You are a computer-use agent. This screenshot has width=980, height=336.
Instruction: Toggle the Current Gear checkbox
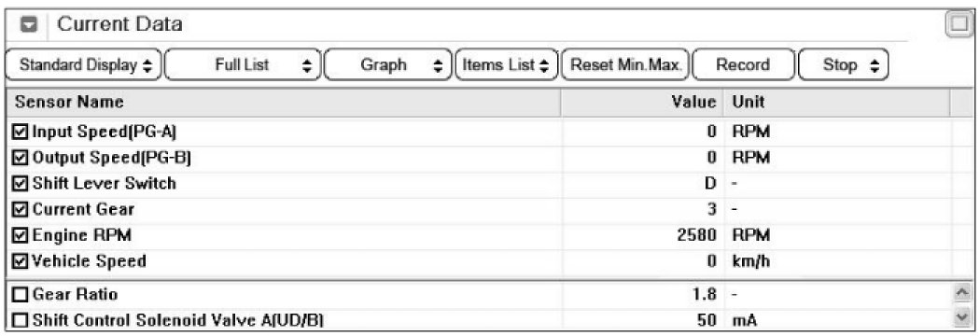tap(21, 209)
